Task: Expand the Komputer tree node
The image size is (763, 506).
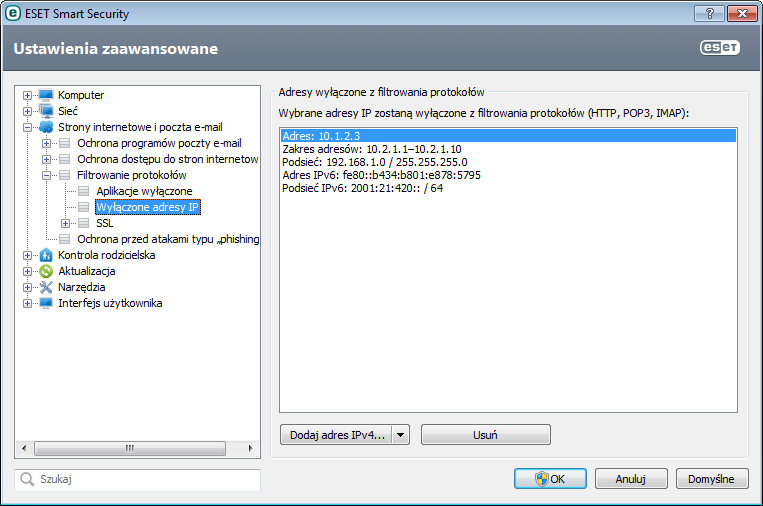Action: click(x=27, y=95)
